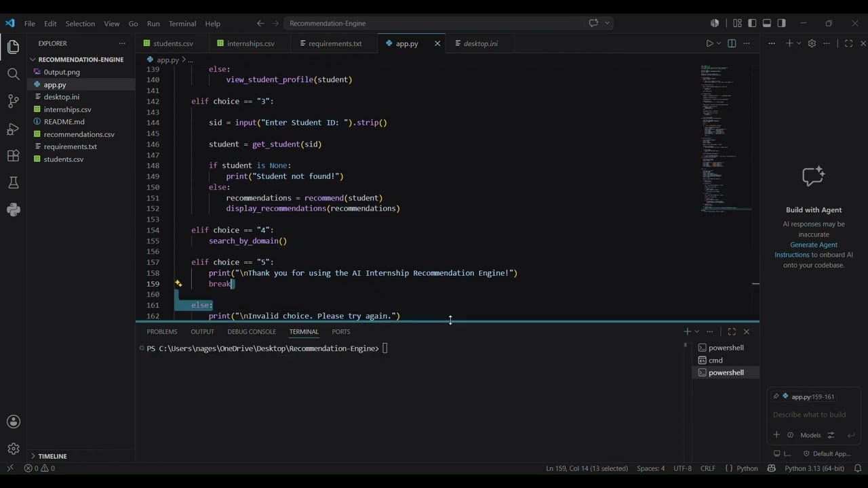Open the Manage gear in activity bar
868x488 pixels.
point(13,449)
